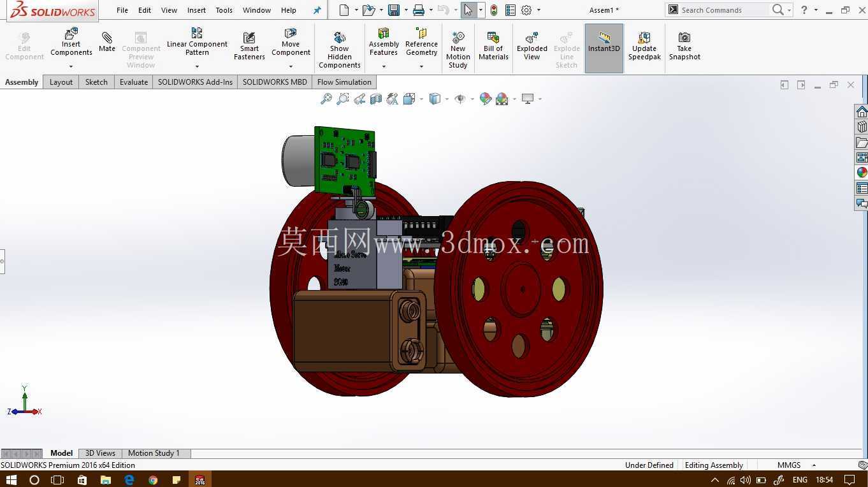Click the Search Commands input field
Screen dimensions: 868x487
click(724, 10)
